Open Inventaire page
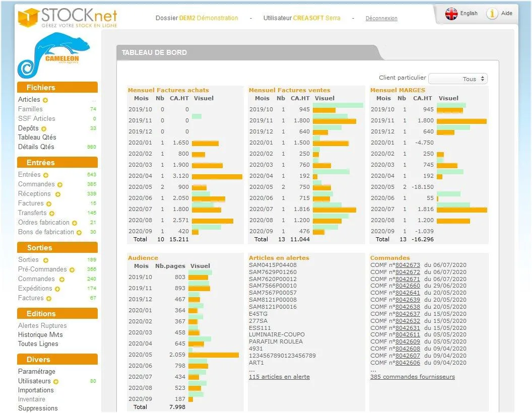 [x=32, y=399]
